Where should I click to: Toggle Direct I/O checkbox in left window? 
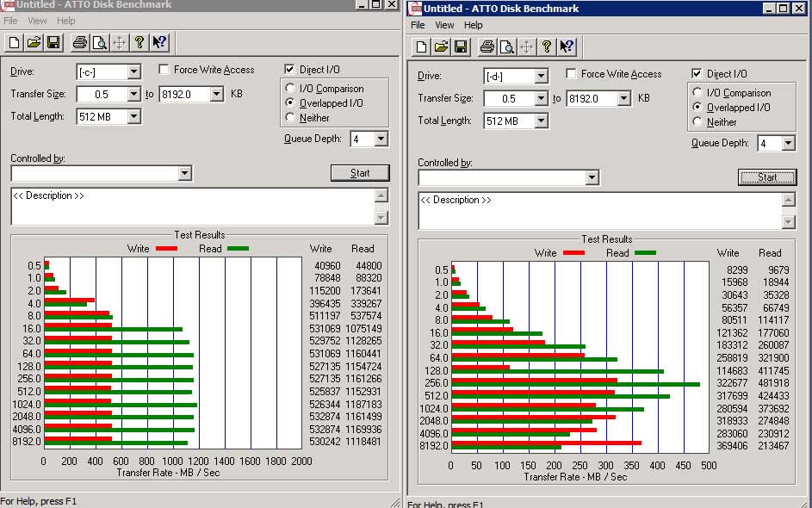[x=289, y=70]
